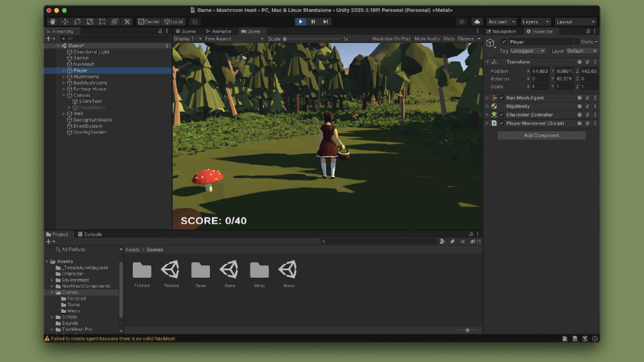Open Display 1 dropdown

click(x=188, y=39)
